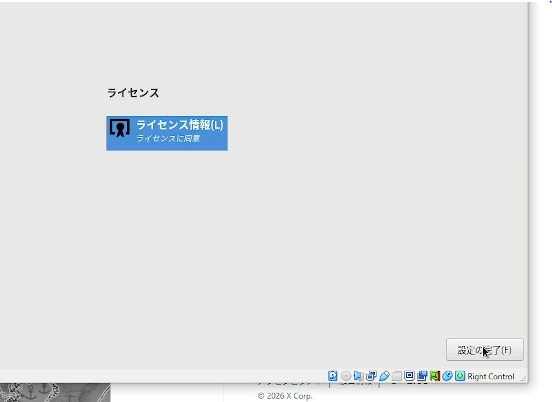This screenshot has height=402, width=552.
Task: Click the Right Control host key label
Action: click(x=491, y=376)
